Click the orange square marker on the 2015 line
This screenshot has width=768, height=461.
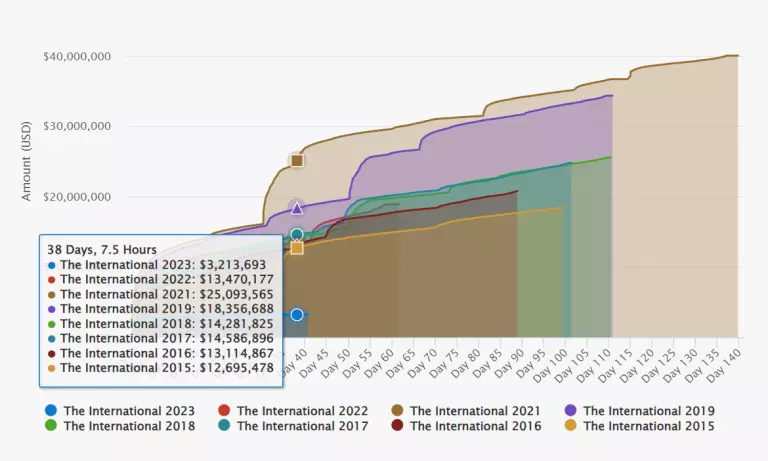tap(297, 248)
